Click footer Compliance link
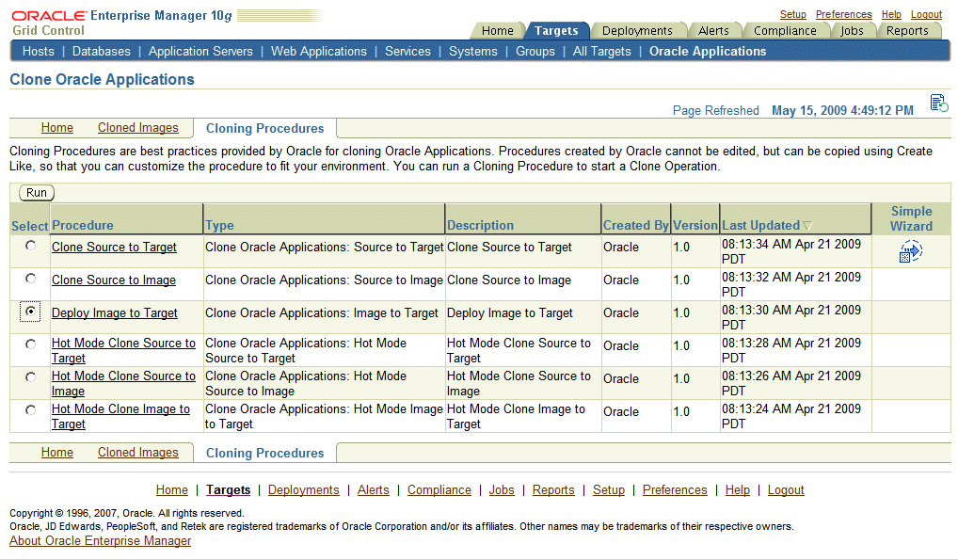Viewport: 958px width, 560px height. pyautogui.click(x=439, y=489)
